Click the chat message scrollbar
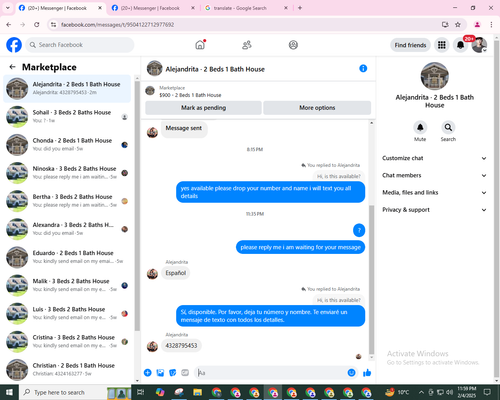Viewport: 500px width, 400px height. point(371,280)
